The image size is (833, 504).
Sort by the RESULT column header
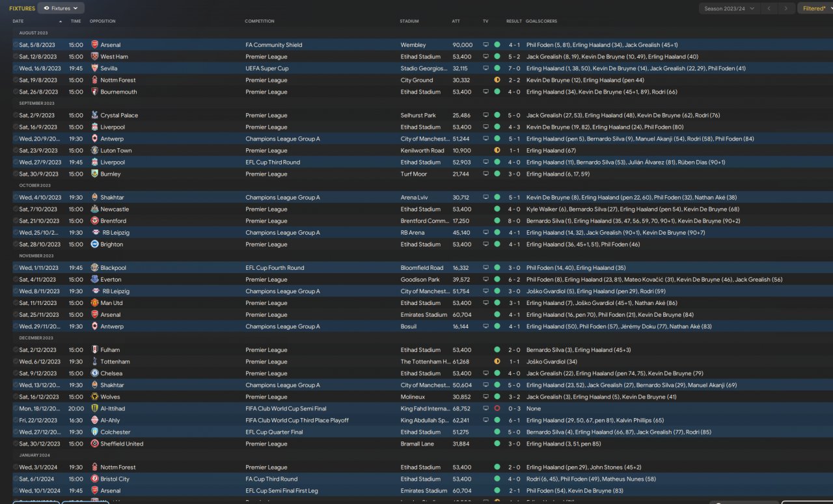[514, 21]
